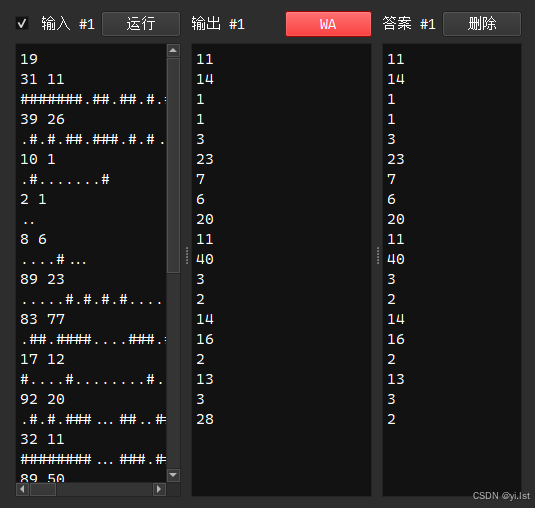Click the answer value '23'

[396, 159]
